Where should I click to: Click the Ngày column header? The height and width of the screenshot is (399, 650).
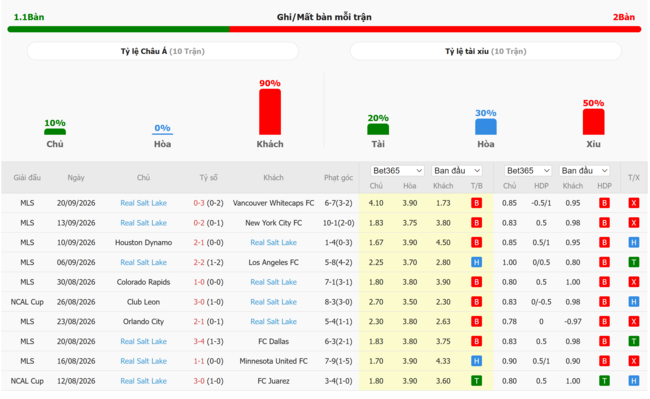(x=76, y=178)
